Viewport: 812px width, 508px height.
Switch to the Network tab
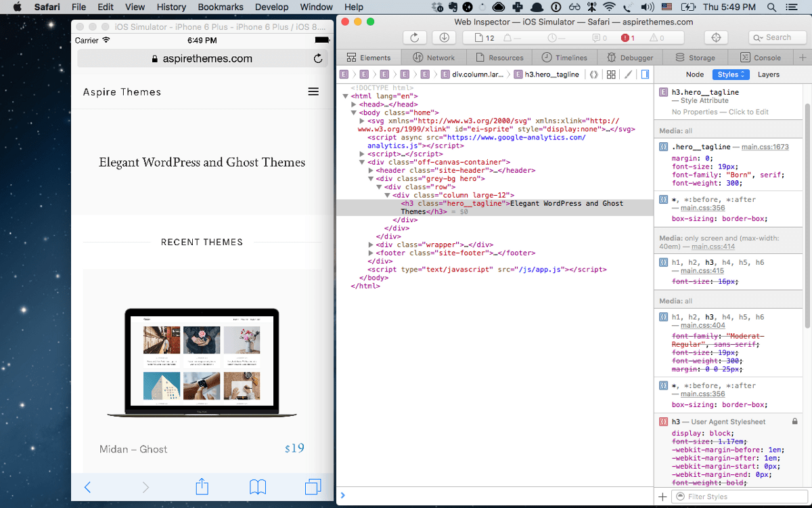pos(434,57)
